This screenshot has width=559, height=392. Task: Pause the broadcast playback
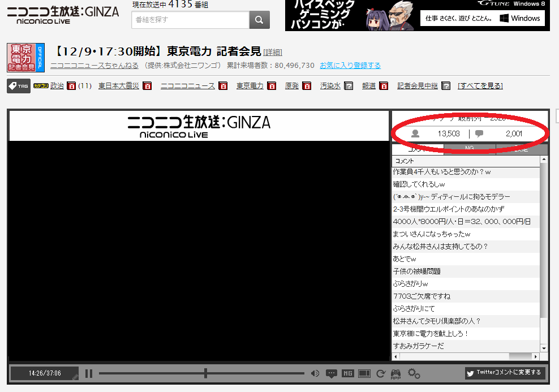pos(89,373)
